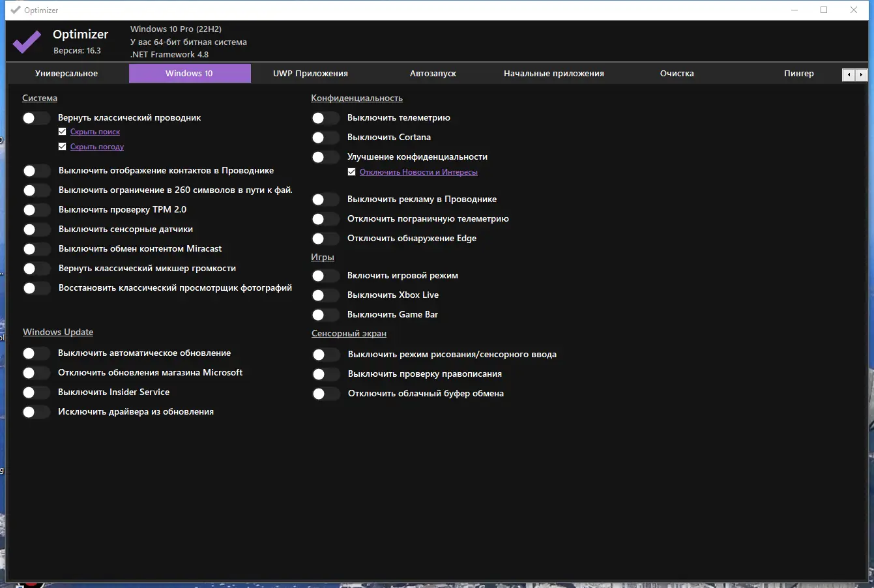Viewport: 874px width, 588px height.
Task: Click the Windows Update section heading
Action: coord(58,332)
